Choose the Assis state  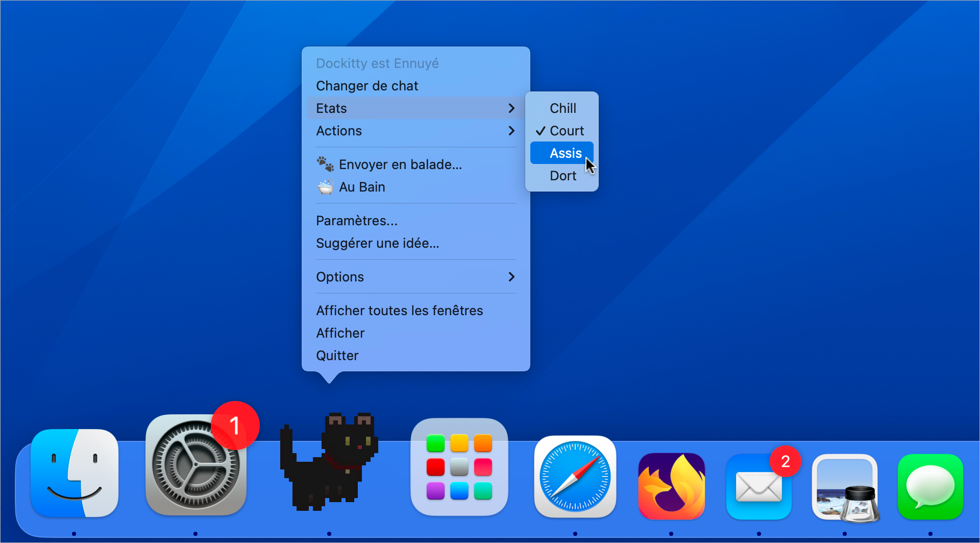point(562,153)
